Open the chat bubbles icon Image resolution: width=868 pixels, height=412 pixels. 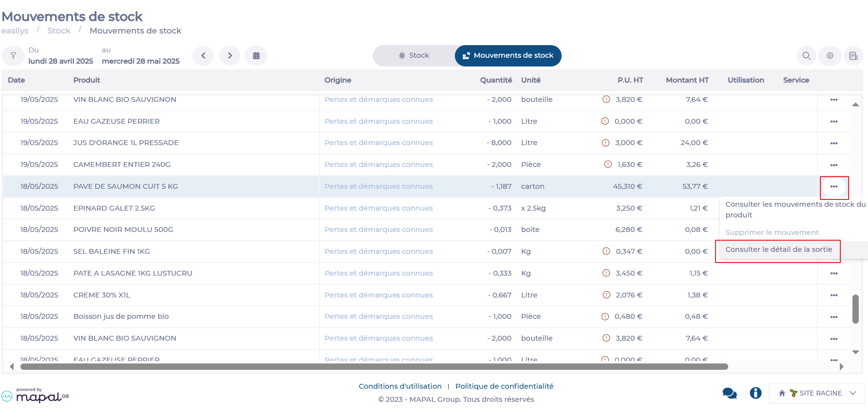click(730, 393)
